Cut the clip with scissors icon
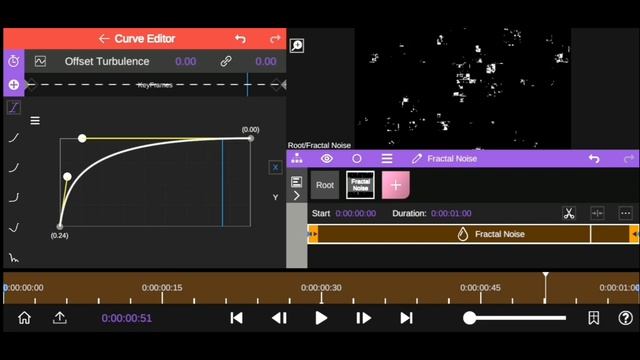 [x=569, y=213]
